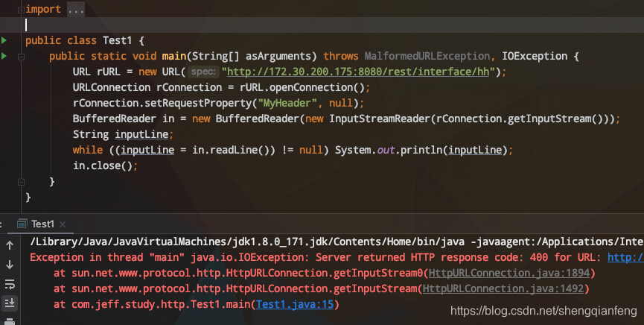Open HttpURLConnection.java:1492 link
The width and height of the screenshot is (644, 325).
click(x=503, y=288)
